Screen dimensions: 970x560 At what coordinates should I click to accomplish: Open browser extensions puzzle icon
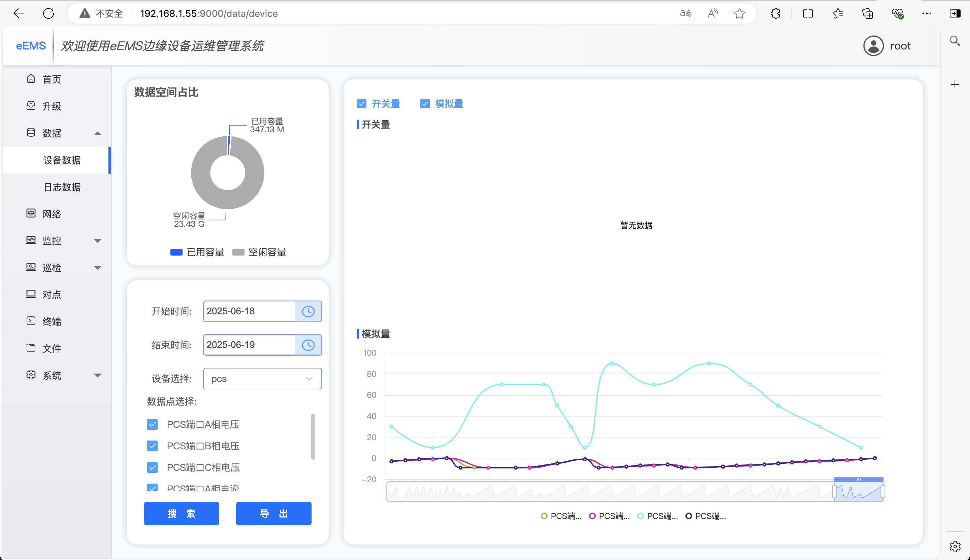tap(776, 13)
